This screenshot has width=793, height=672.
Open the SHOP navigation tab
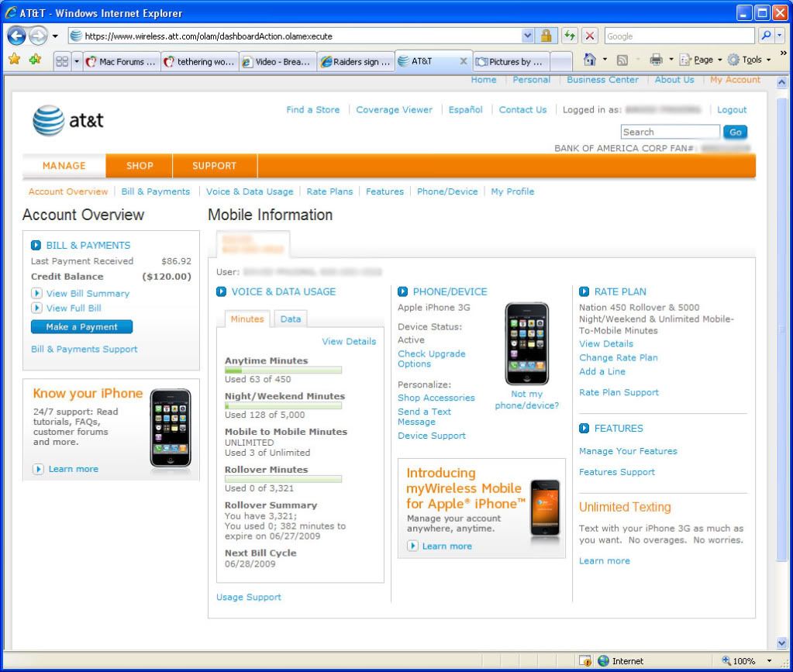coord(140,166)
